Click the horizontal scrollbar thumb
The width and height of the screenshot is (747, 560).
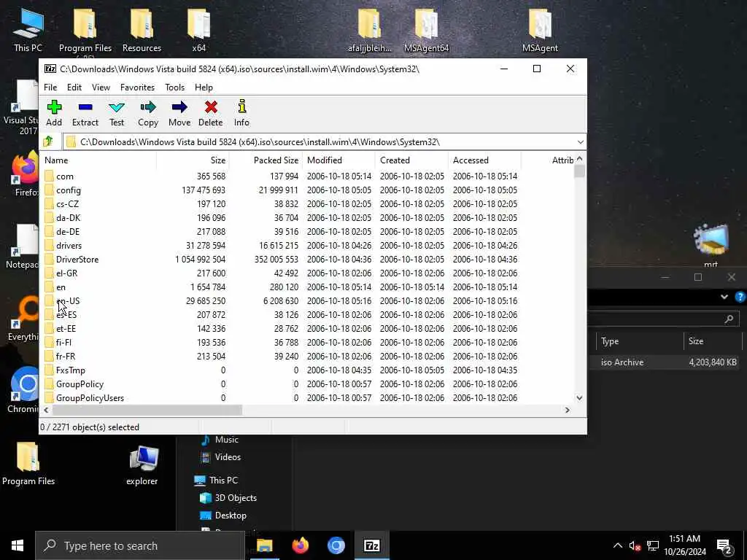pos(147,410)
